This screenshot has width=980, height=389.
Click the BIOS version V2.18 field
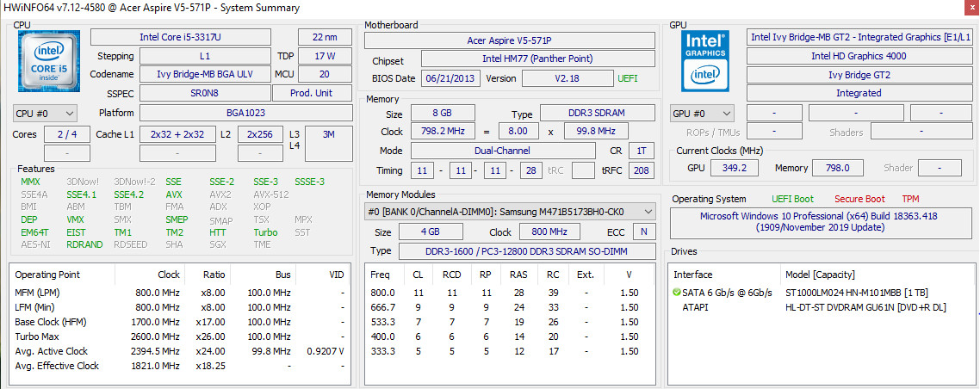click(568, 78)
